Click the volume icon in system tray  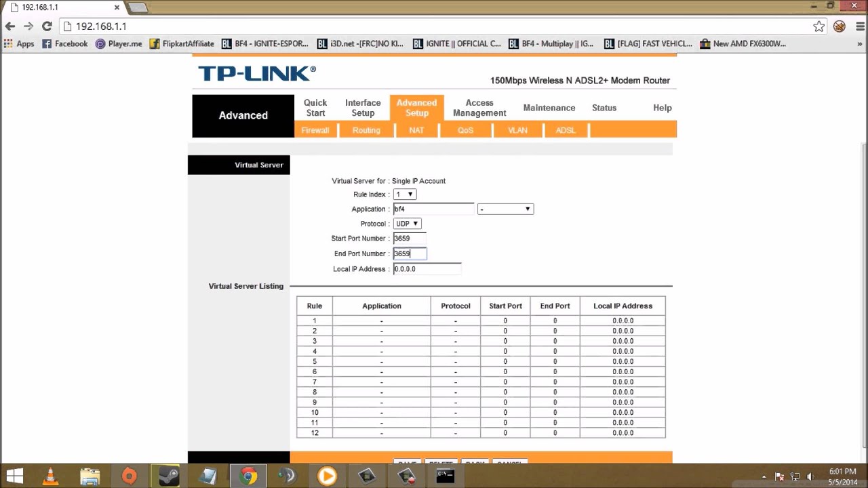pyautogui.click(x=810, y=476)
